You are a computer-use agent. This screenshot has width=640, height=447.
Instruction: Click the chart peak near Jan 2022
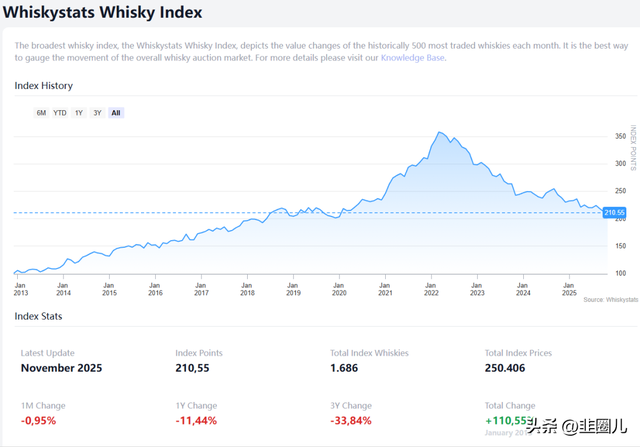tap(438, 132)
